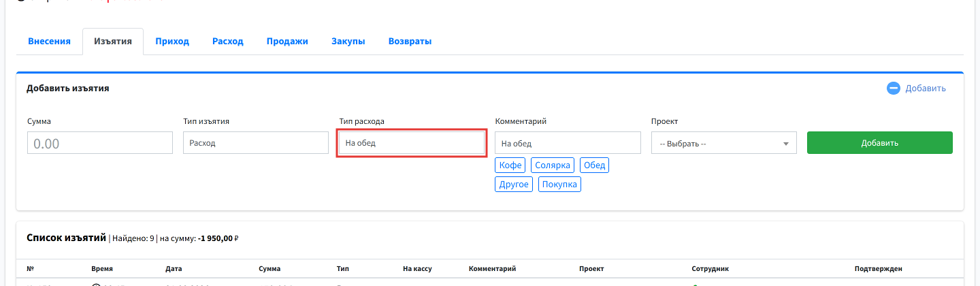Click into the Комментарий text field

click(x=568, y=143)
